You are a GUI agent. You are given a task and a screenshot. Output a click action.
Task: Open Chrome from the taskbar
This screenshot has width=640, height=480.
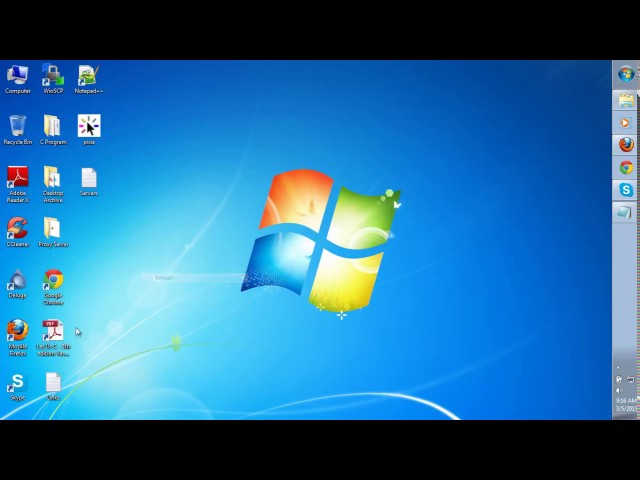(626, 167)
